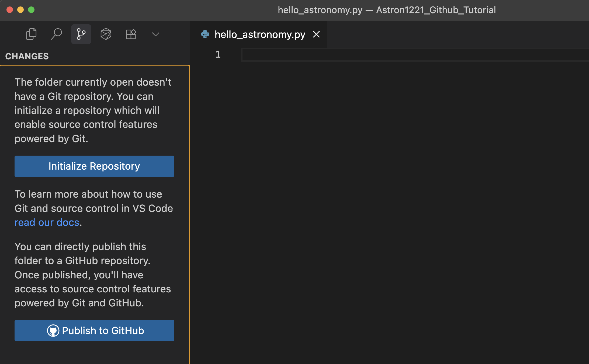Image resolution: width=589 pixels, height=364 pixels.
Task: Open the Extensions view
Action: pos(131,34)
